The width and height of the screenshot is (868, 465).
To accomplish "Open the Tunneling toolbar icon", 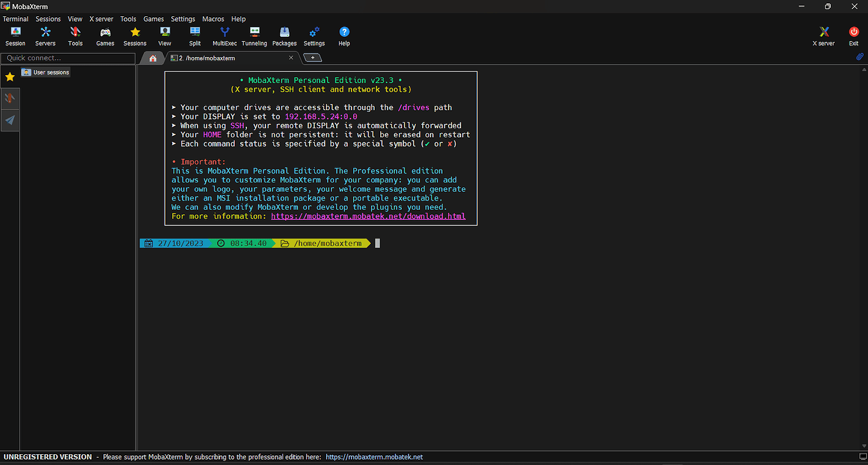I will click(x=254, y=36).
